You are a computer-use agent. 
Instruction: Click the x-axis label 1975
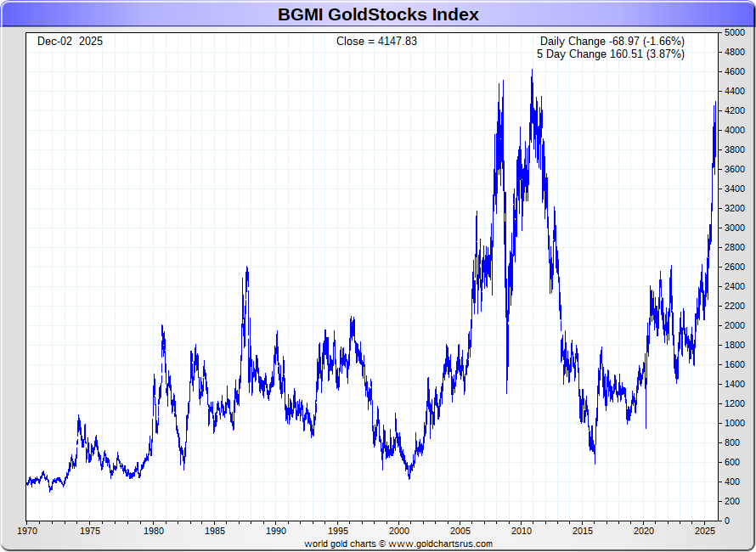click(90, 532)
